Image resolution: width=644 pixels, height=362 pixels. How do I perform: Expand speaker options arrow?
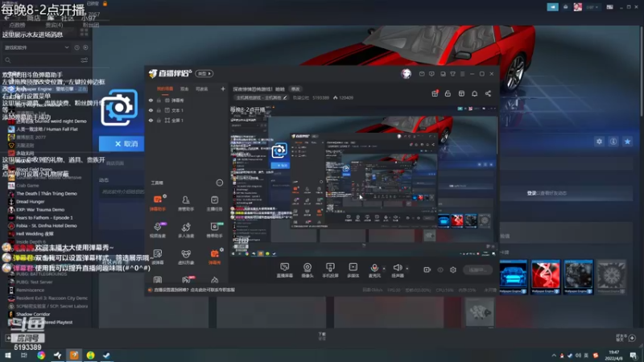click(407, 269)
